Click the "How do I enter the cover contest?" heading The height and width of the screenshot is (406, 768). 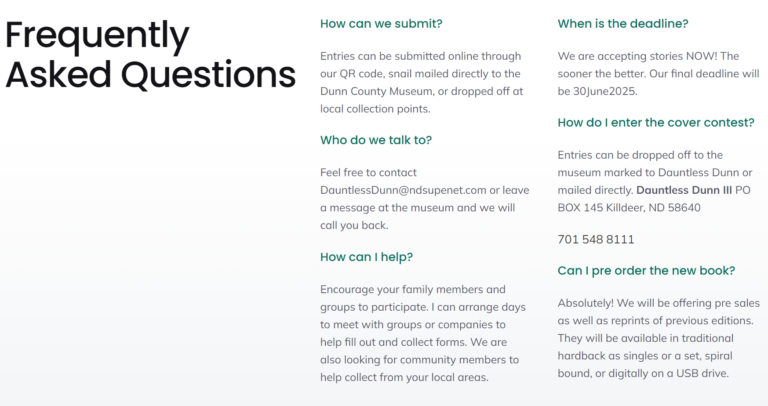click(x=656, y=122)
